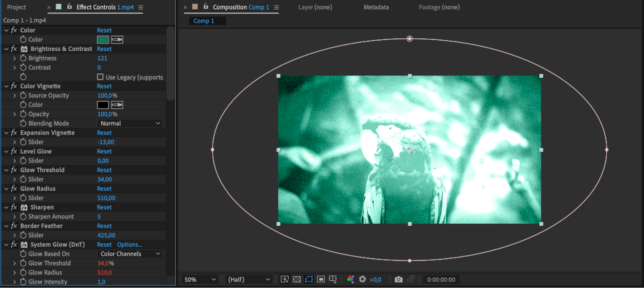Take a snapshot with the camera icon
The width and height of the screenshot is (644, 288).
[399, 279]
